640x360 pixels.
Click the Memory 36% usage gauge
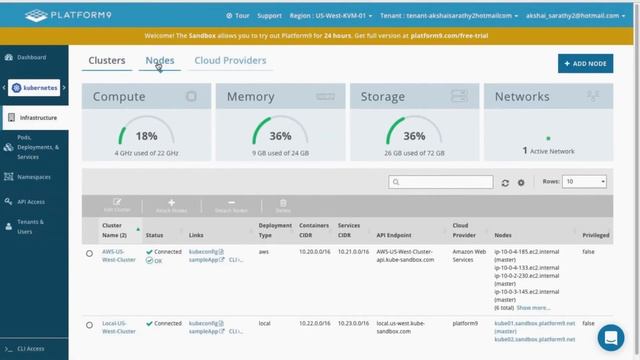coord(280,131)
